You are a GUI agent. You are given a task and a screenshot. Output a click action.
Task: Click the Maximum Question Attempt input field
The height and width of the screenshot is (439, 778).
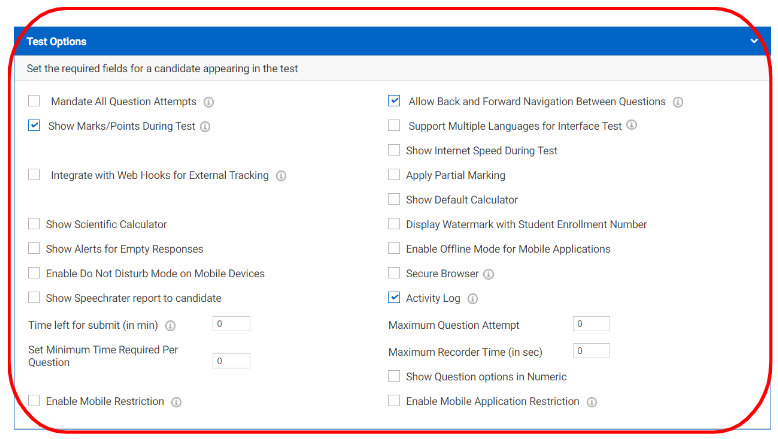[591, 324]
